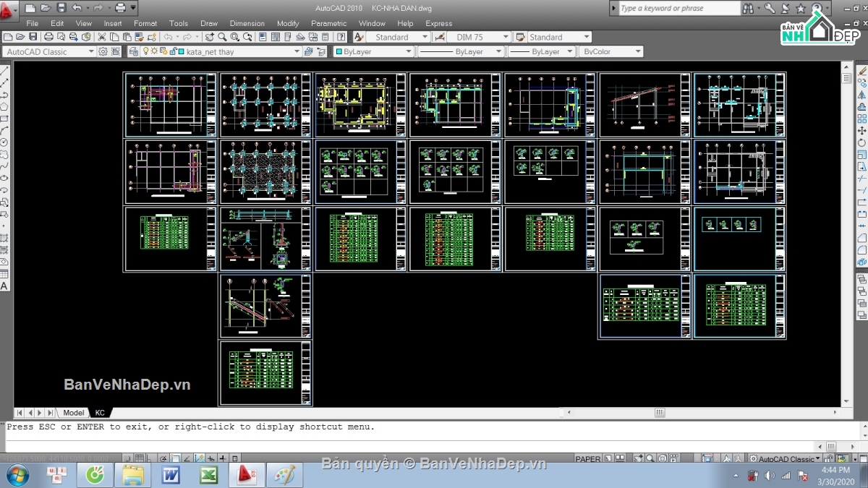
Task: Select the Zoom Realtime magnifier tool
Action: point(222,37)
